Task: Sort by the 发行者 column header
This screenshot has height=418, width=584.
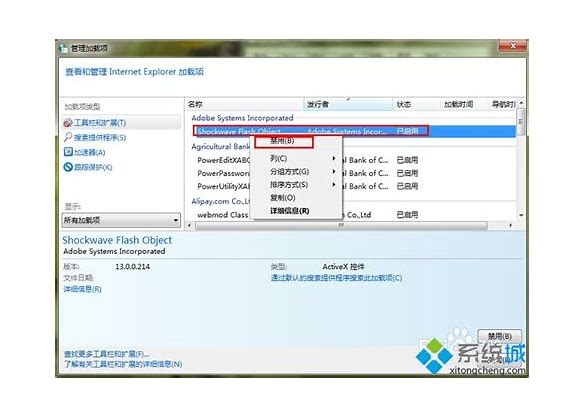Action: 348,104
